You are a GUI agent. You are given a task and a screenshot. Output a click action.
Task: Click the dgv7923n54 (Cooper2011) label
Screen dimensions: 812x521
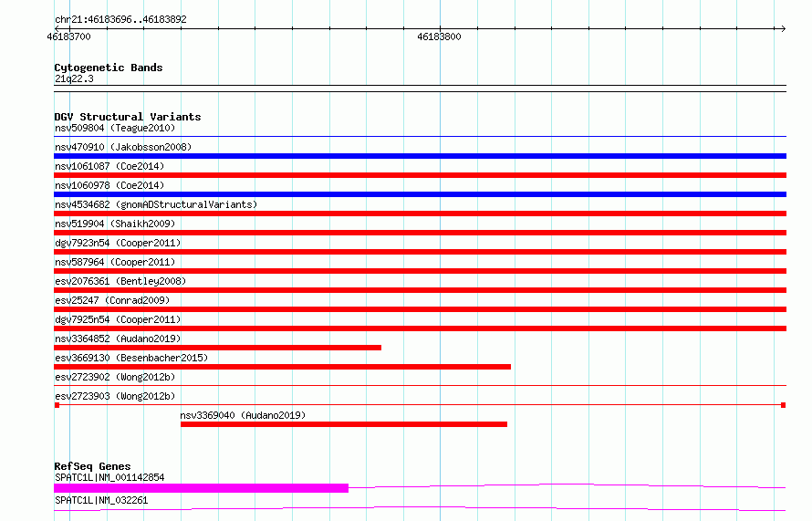click(x=118, y=243)
